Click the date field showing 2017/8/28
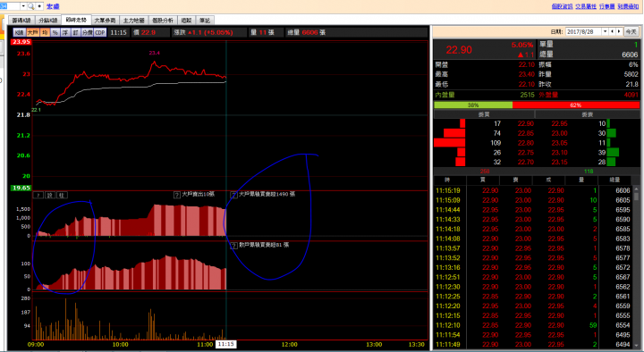 [x=583, y=31]
